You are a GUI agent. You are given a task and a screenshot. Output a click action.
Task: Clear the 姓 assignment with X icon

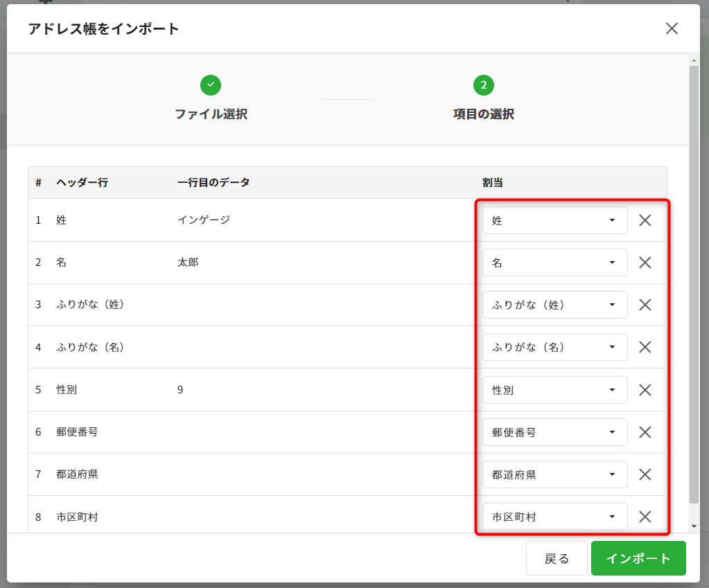click(x=645, y=220)
